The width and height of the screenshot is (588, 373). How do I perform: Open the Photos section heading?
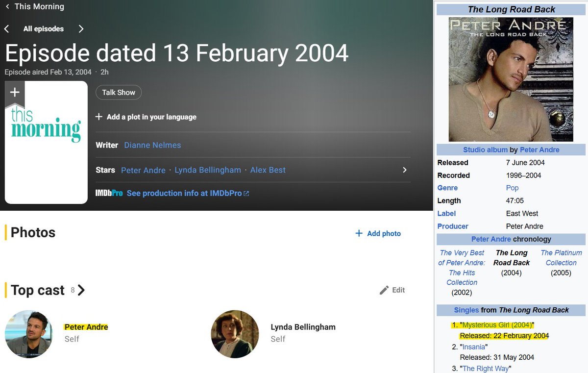tap(33, 232)
